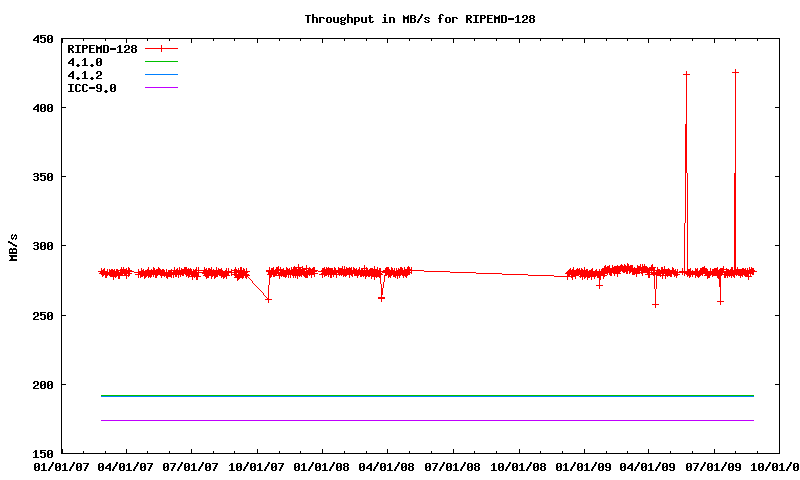The image size is (800, 480).
Task: Choose the ICC-9.0 legend label
Action: (92, 88)
